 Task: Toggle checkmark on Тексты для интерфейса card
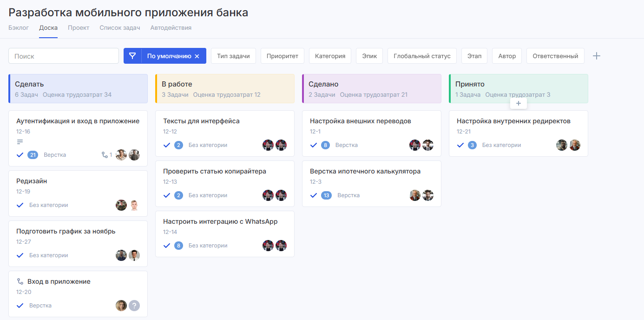pyautogui.click(x=167, y=145)
